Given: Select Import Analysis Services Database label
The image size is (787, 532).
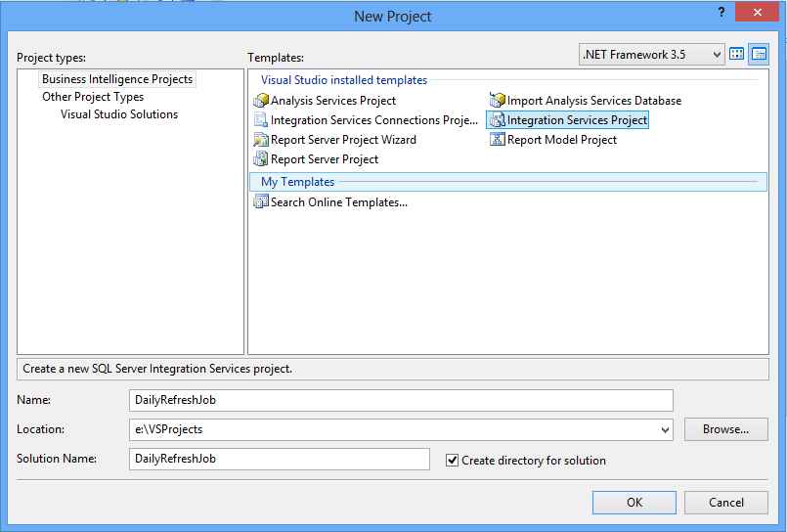Looking at the screenshot, I should pos(594,101).
